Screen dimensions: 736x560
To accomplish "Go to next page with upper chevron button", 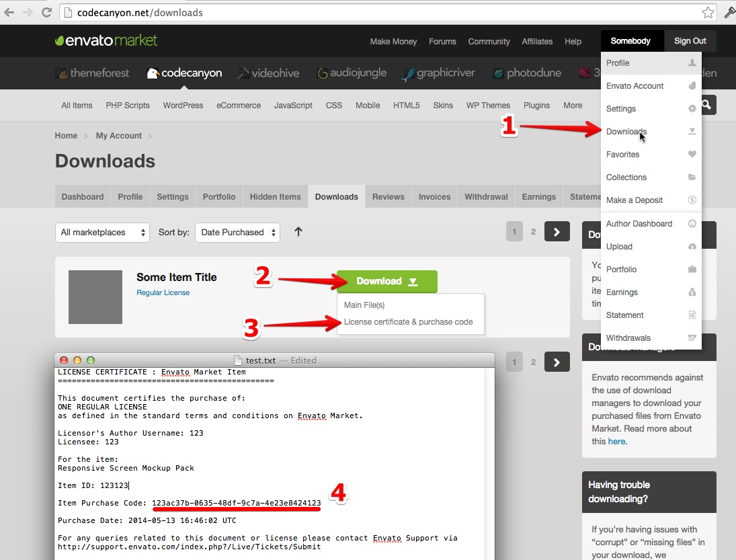I will [557, 231].
